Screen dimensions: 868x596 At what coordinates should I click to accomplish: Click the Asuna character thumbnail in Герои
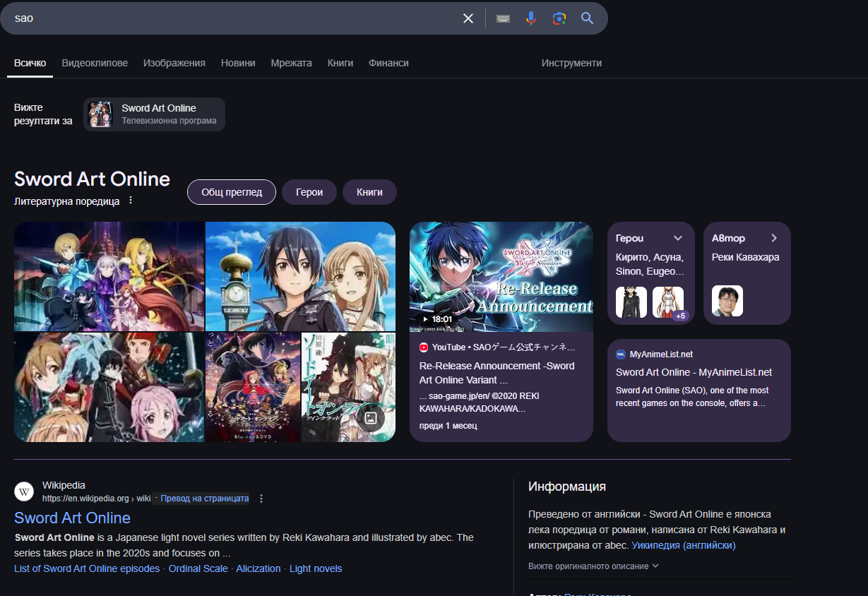[668, 302]
